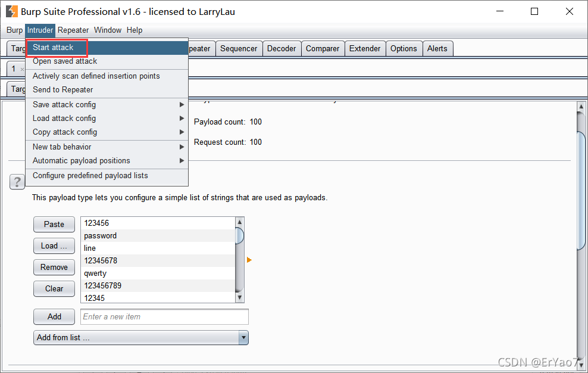
Task: Switch to the Extender tab
Action: coord(365,49)
